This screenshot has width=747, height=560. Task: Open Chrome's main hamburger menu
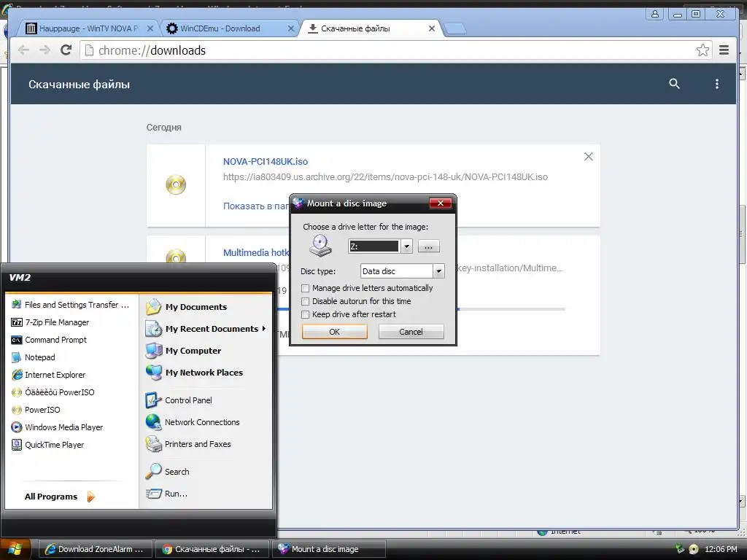coord(724,50)
